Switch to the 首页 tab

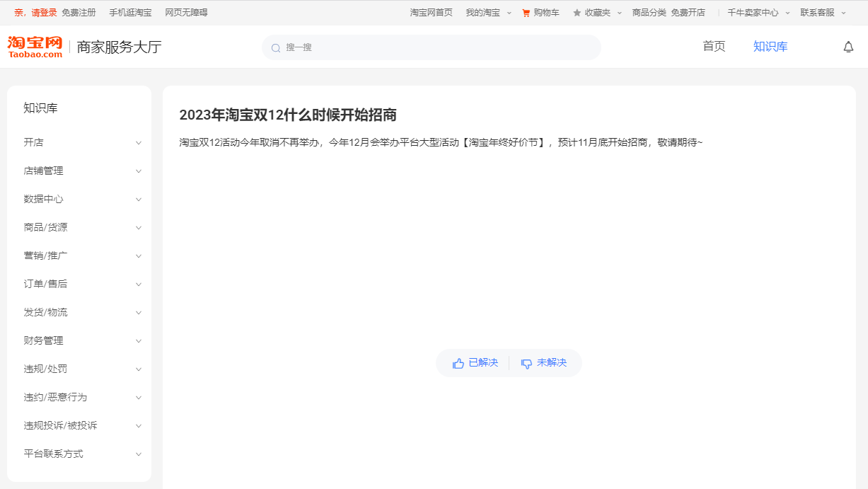pyautogui.click(x=714, y=47)
